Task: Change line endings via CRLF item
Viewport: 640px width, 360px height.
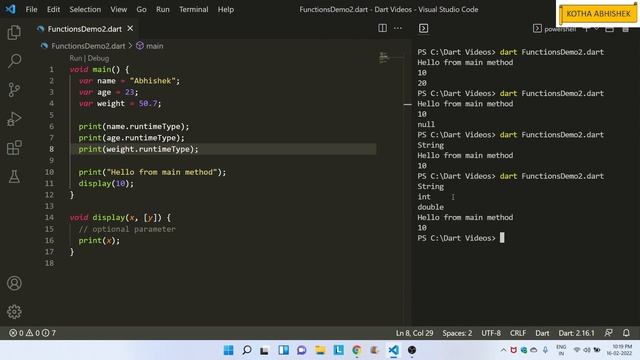Action: click(518, 333)
